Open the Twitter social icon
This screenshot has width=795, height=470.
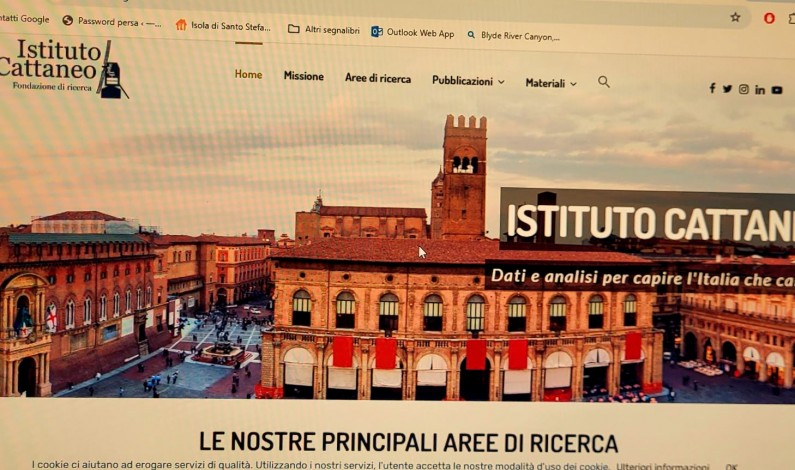tap(728, 89)
